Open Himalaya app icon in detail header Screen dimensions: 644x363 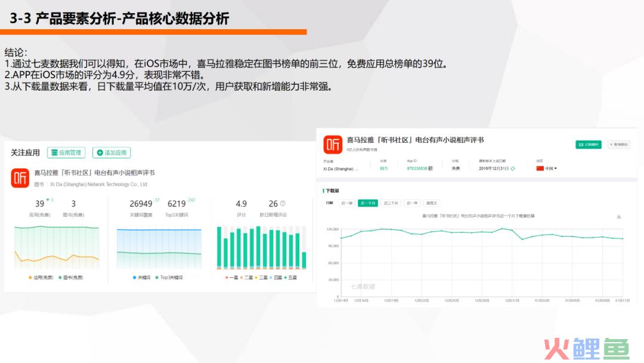click(333, 144)
